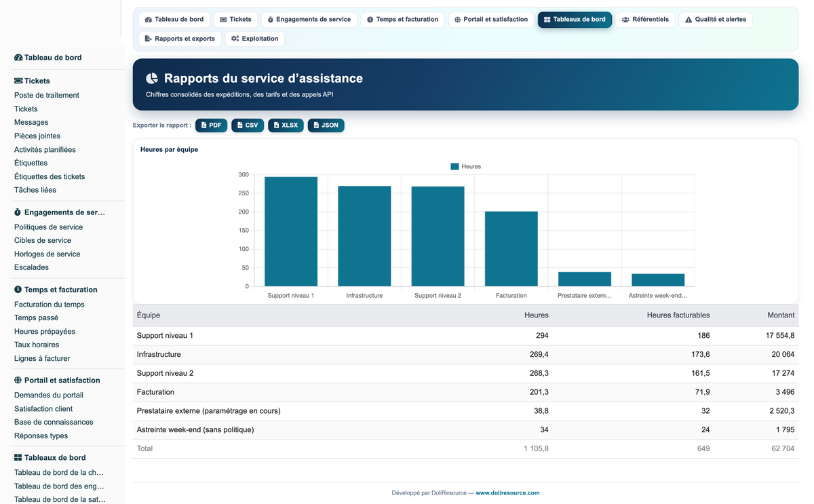Click the pie chart icon in report header
Image resolution: width=814 pixels, height=504 pixels.
pos(152,79)
